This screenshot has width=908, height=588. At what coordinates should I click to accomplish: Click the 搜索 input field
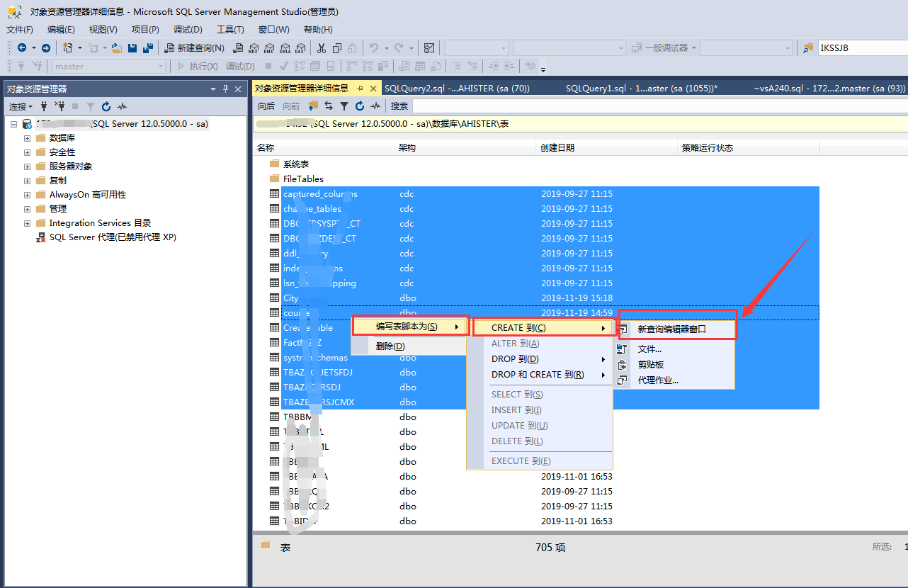click(x=660, y=106)
